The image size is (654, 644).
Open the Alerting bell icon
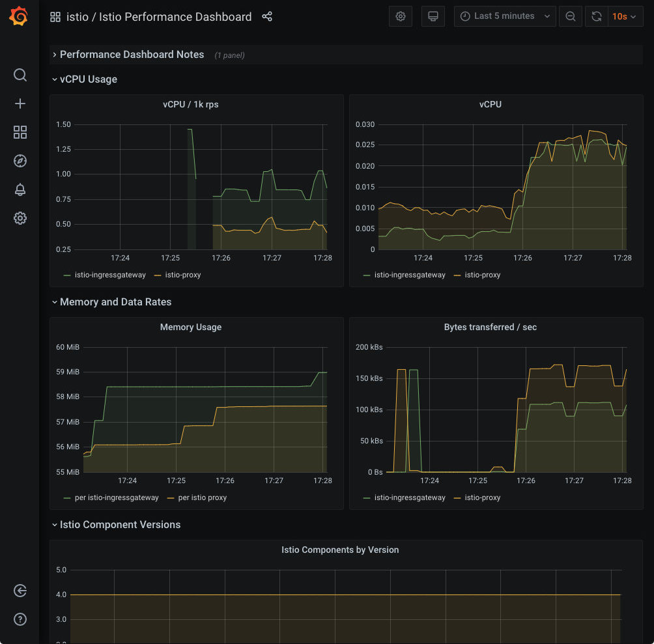20,189
